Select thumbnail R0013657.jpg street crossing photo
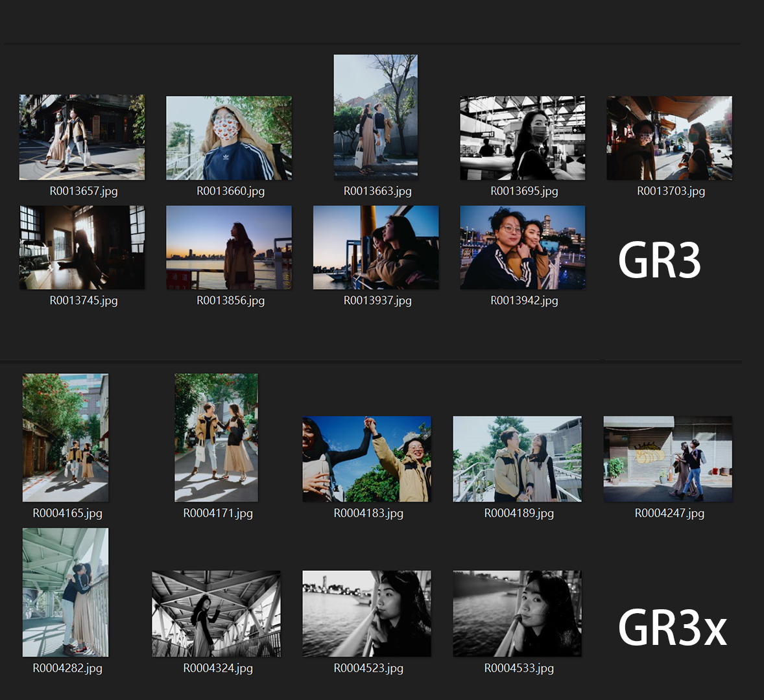This screenshot has width=764, height=700. click(x=82, y=137)
